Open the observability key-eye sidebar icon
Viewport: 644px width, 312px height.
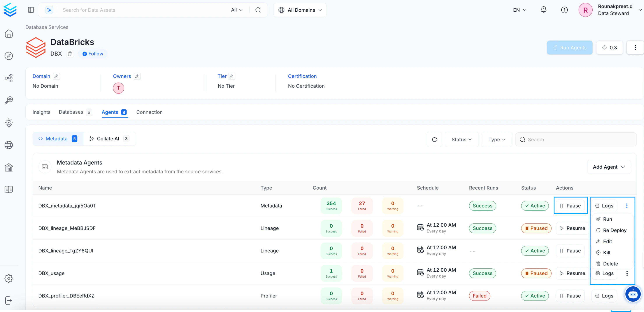pos(9,100)
